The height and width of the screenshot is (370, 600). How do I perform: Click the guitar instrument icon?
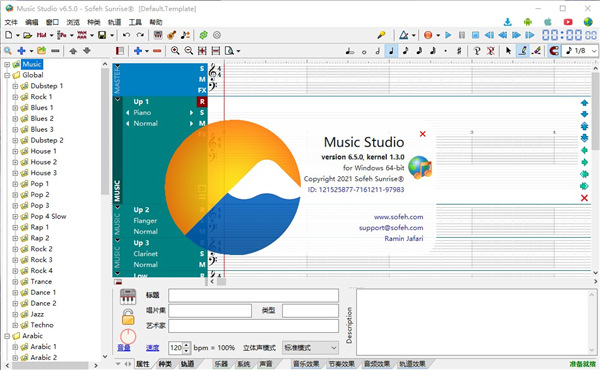click(x=171, y=35)
